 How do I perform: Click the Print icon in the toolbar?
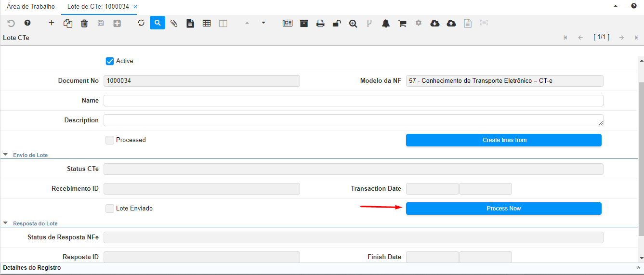pyautogui.click(x=320, y=23)
